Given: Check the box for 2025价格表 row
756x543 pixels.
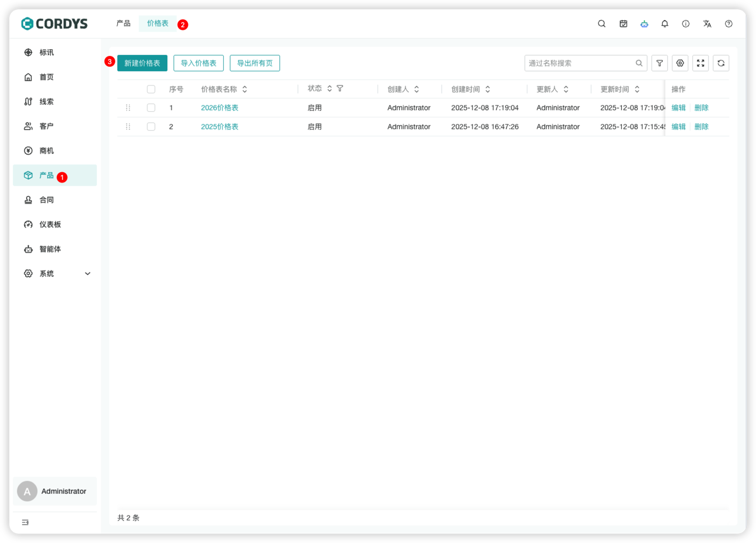Looking at the screenshot, I should pos(151,127).
